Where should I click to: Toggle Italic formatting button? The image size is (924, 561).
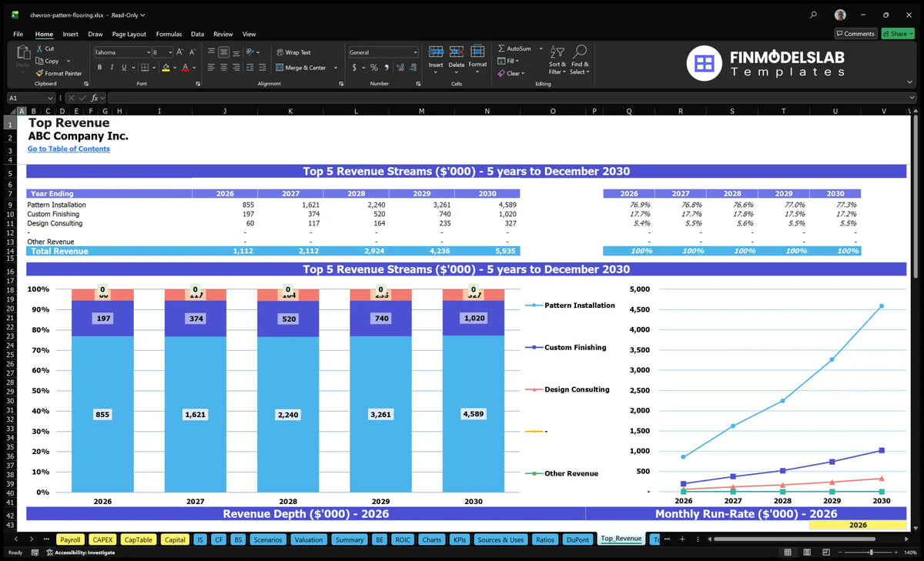pos(111,68)
